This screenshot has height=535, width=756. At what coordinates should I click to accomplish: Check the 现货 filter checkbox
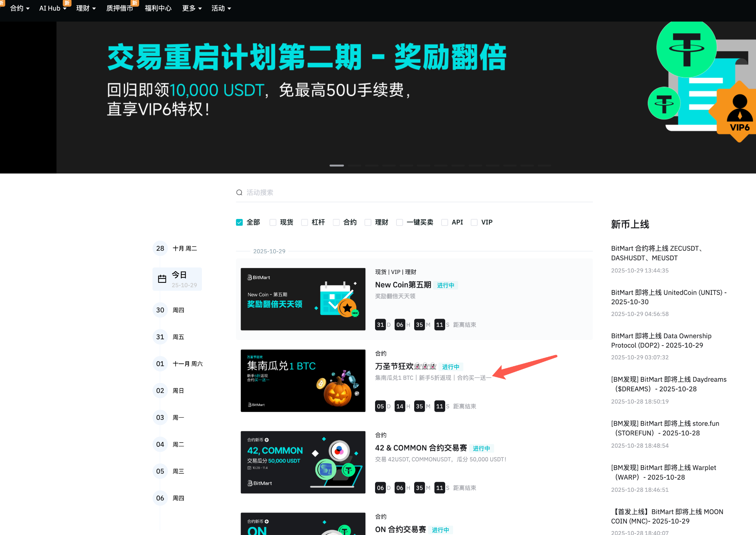(273, 222)
